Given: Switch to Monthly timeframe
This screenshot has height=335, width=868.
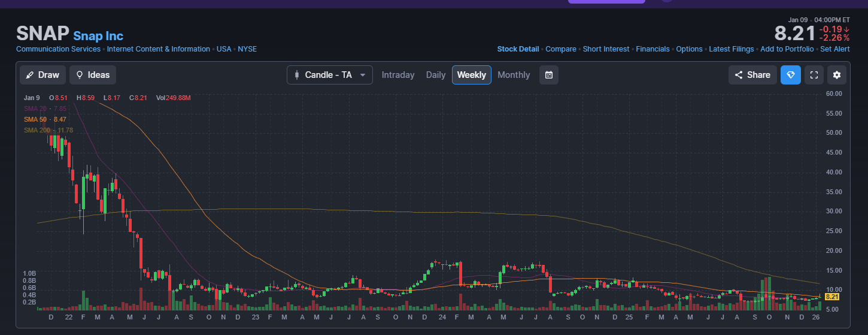Looking at the screenshot, I should pos(514,75).
